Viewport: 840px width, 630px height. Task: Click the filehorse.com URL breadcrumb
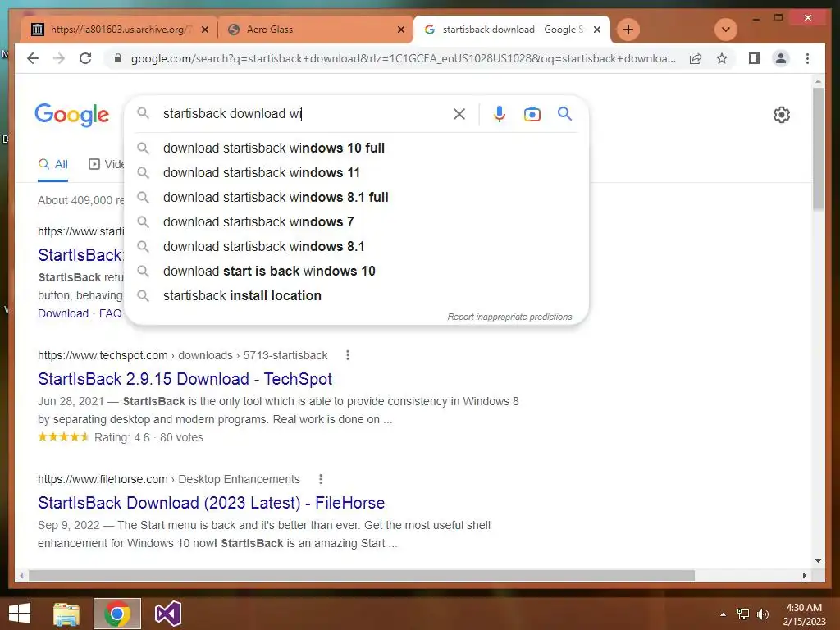(x=168, y=479)
